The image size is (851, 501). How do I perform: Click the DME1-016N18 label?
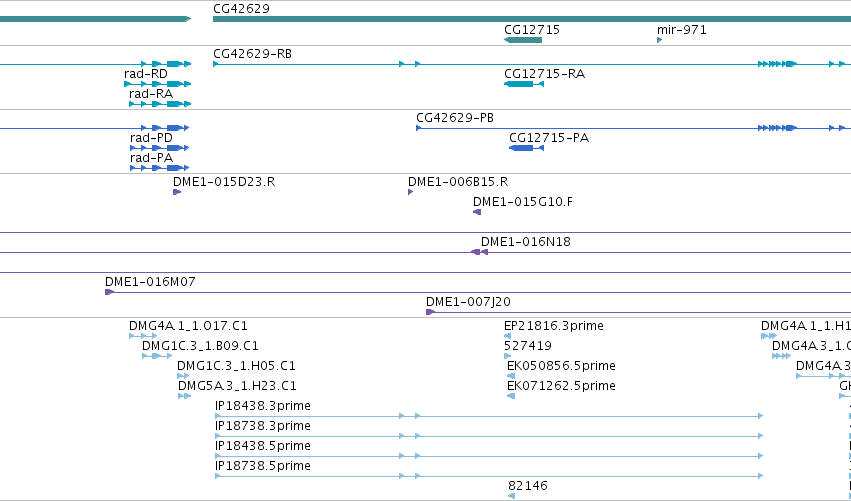click(x=525, y=242)
